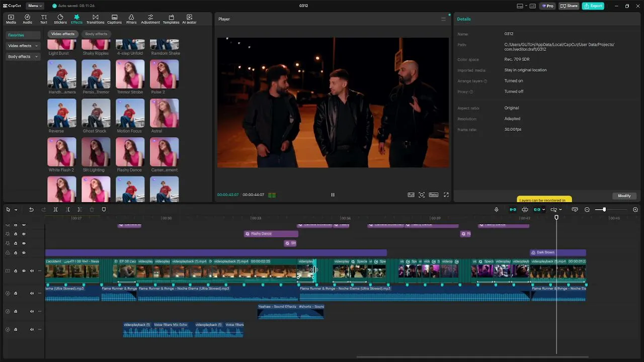Toggle Full quality preview button
This screenshot has width=644, height=362.
click(411, 195)
